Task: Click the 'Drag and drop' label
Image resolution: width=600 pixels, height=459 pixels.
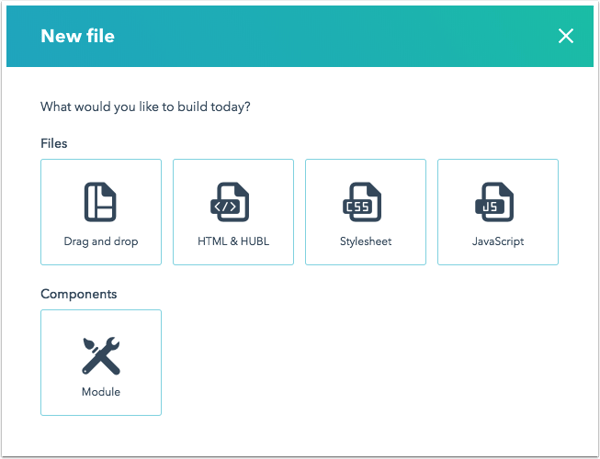Action: coord(101,241)
